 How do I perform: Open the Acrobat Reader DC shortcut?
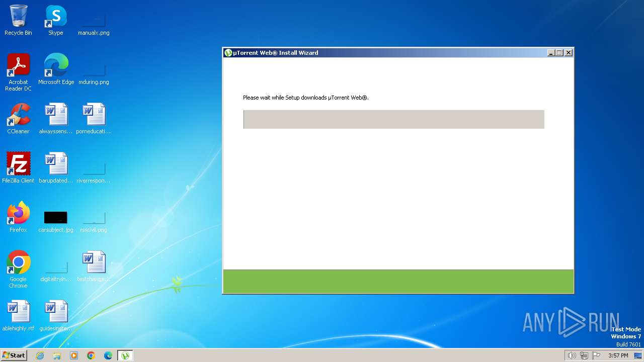tap(19, 72)
